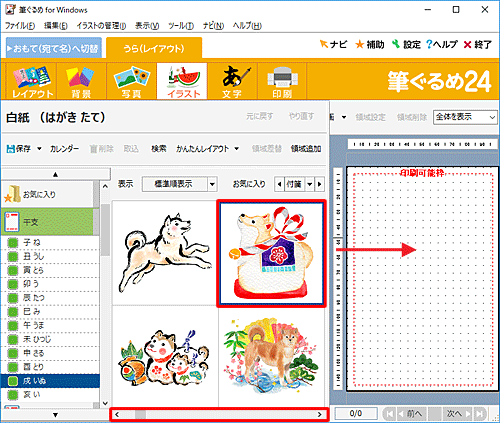Click right arrow of horizontal thumbnail scrollbar
The width and height of the screenshot is (500, 423).
(x=320, y=414)
